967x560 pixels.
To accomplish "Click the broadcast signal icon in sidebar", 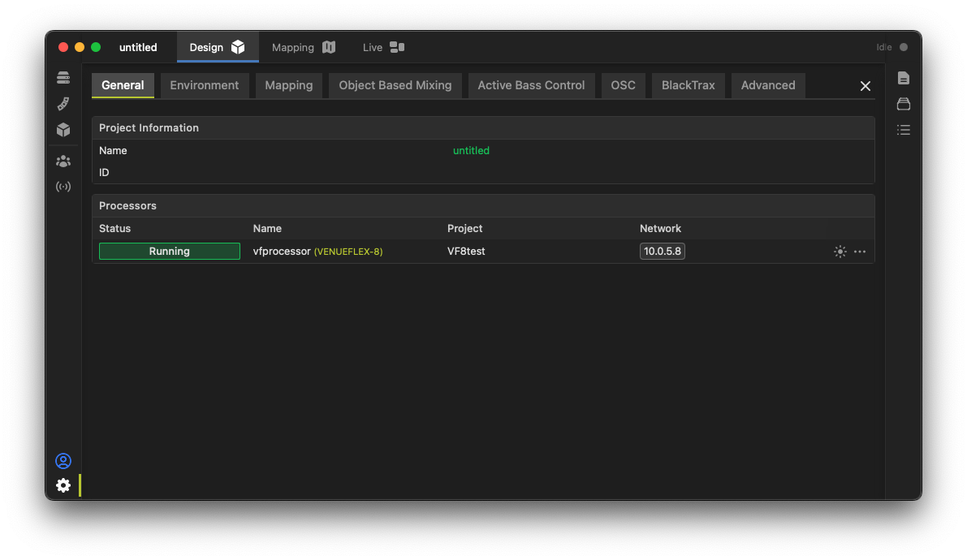I will tap(63, 187).
